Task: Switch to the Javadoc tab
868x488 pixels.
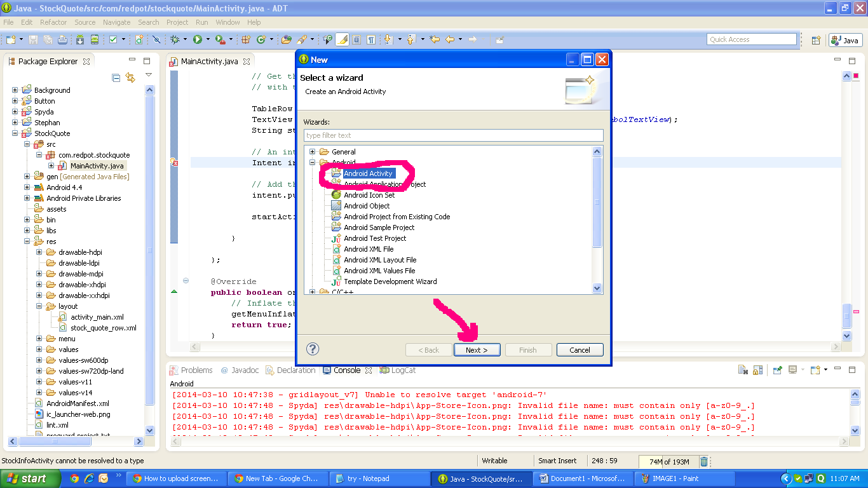Action: click(x=240, y=370)
